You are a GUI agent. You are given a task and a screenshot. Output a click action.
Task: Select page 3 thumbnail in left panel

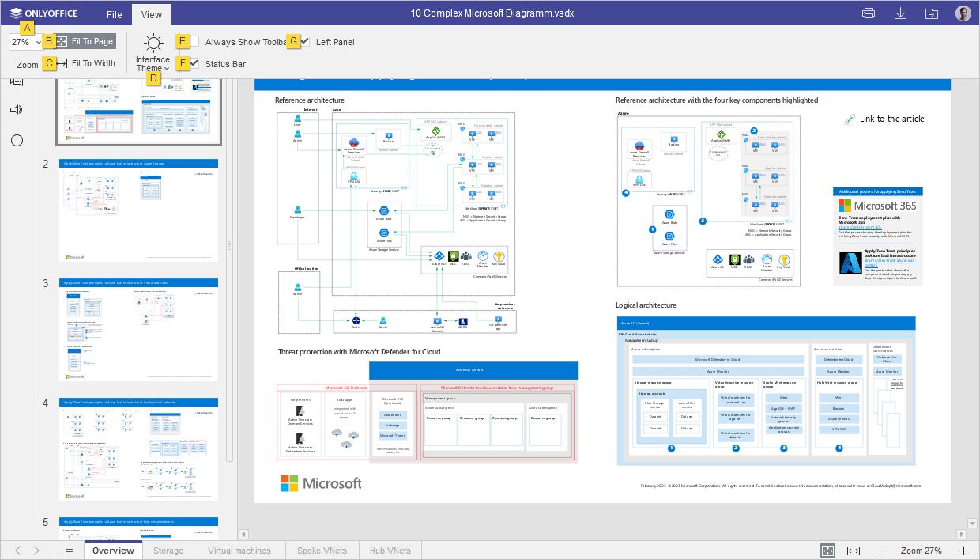(138, 329)
